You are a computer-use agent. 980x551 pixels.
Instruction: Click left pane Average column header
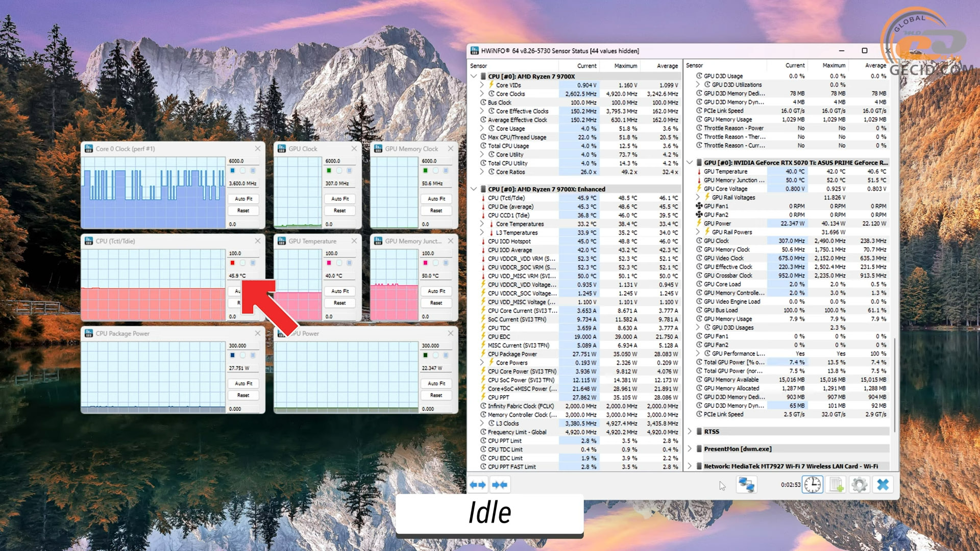click(660, 66)
